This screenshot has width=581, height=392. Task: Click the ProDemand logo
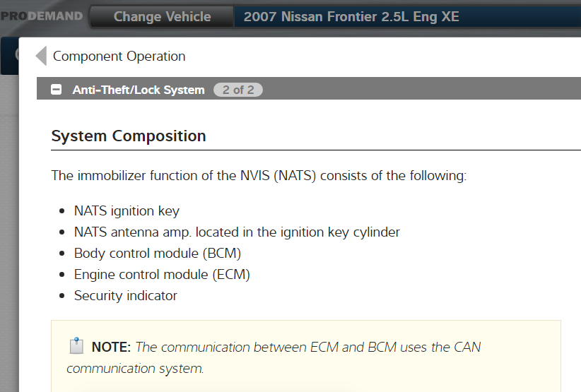[41, 16]
